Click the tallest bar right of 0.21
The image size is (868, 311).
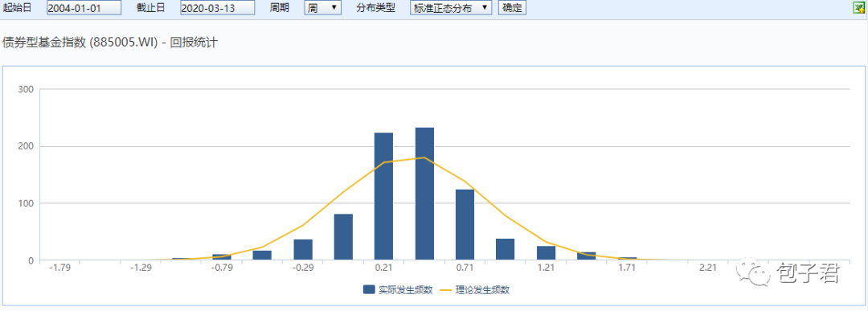click(424, 194)
